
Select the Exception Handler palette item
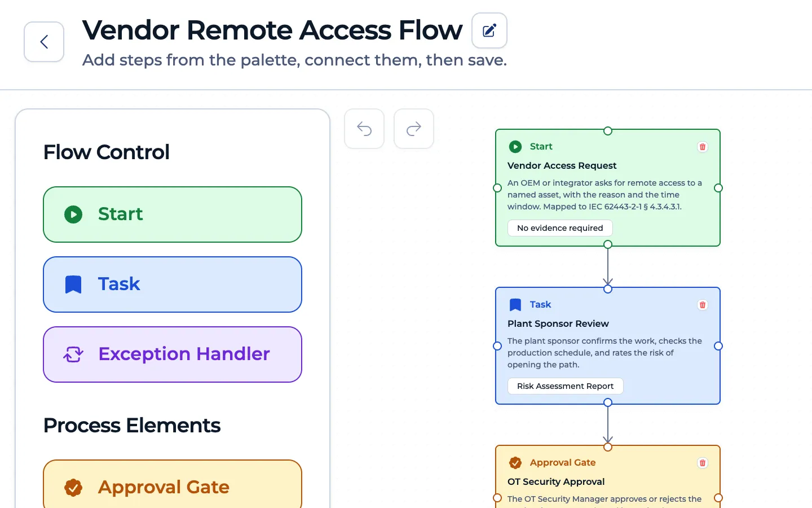tap(173, 354)
